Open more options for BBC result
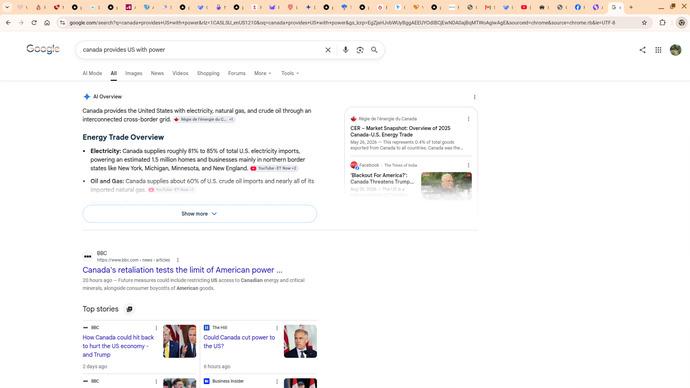This screenshot has height=388, width=690. (178, 260)
